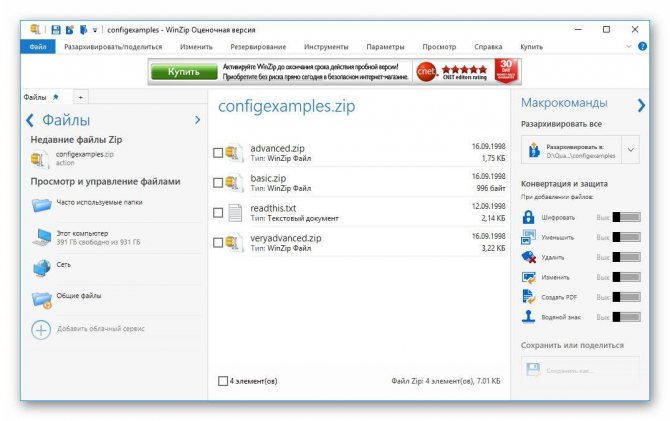Check the basic.zip checkbox
Screen dimensions: 670x421
click(218, 183)
